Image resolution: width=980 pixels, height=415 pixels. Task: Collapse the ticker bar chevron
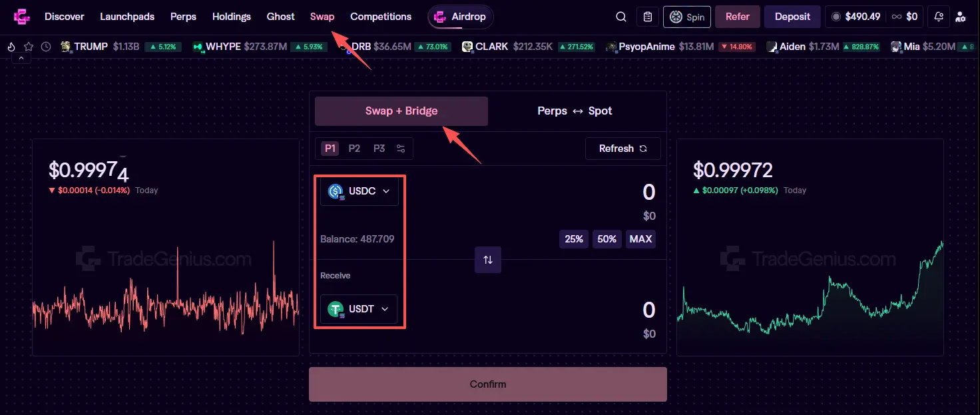(21, 59)
